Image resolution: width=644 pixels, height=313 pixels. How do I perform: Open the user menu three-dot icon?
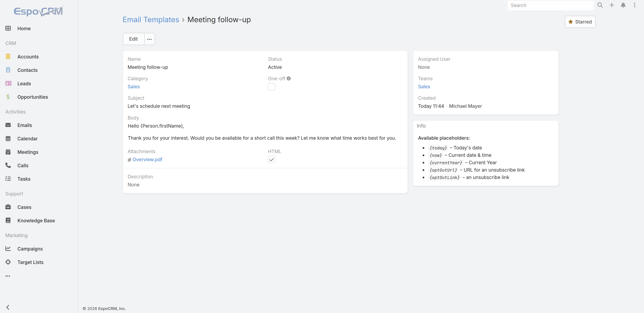(x=634, y=5)
